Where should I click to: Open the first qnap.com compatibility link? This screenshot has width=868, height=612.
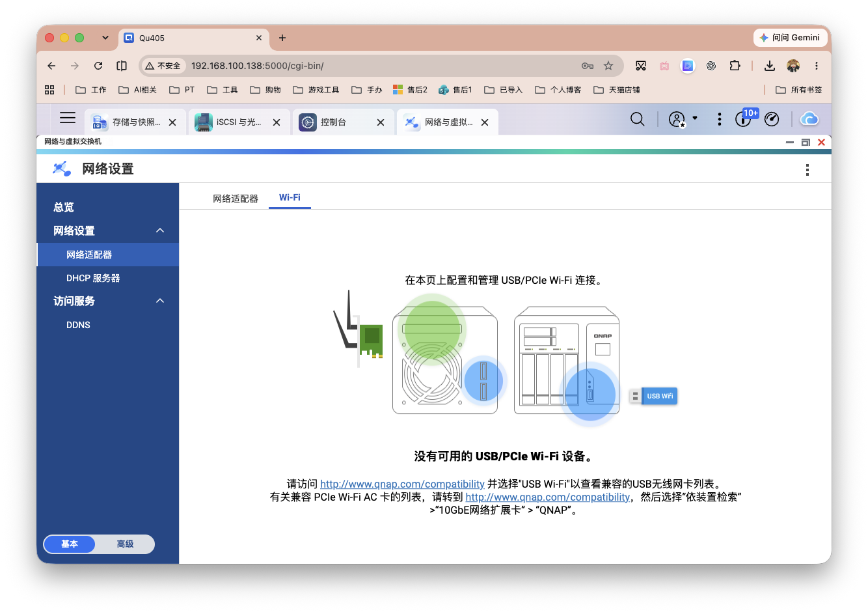pyautogui.click(x=402, y=484)
